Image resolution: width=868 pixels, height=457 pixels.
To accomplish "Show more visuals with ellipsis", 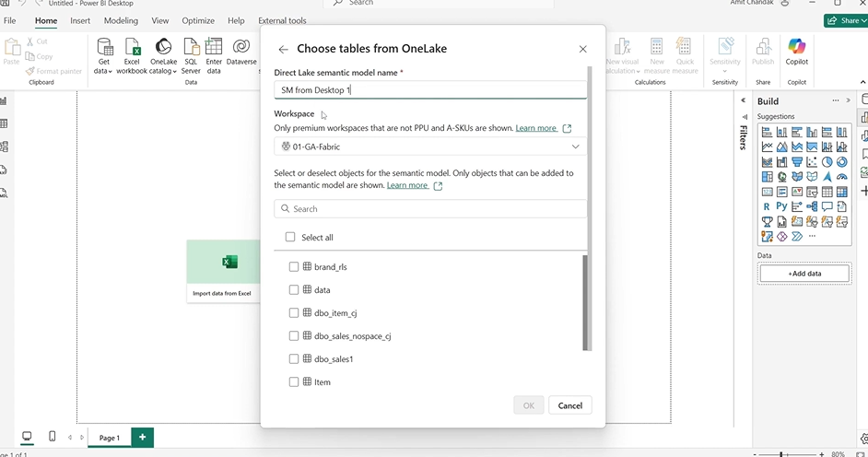I will coord(812,236).
